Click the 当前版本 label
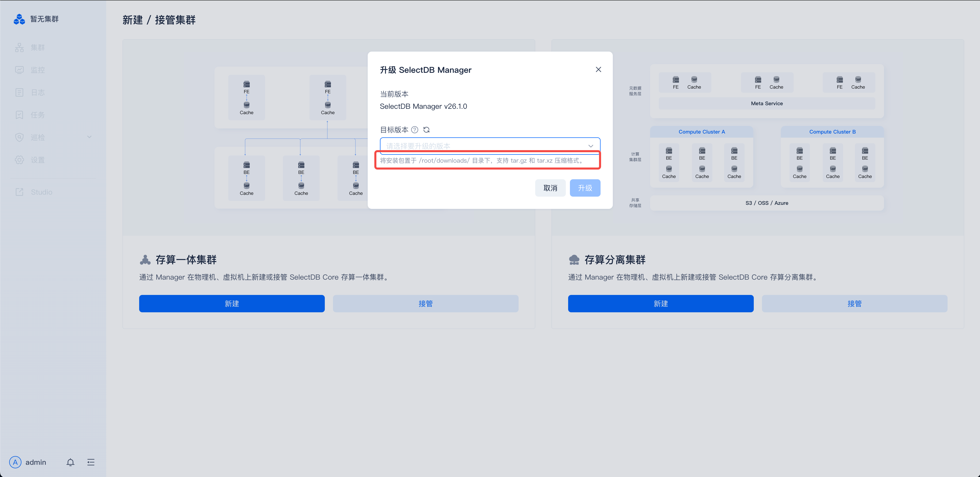This screenshot has height=477, width=980. [394, 94]
